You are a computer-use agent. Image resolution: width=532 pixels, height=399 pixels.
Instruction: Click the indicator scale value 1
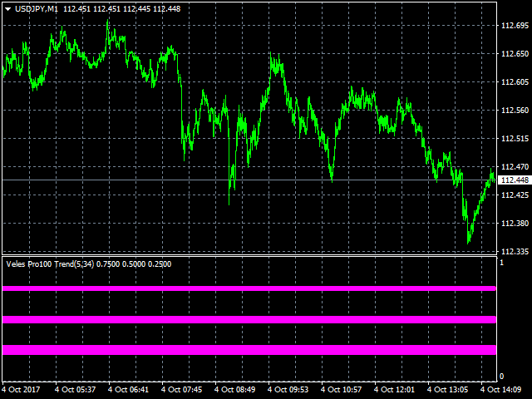501,263
